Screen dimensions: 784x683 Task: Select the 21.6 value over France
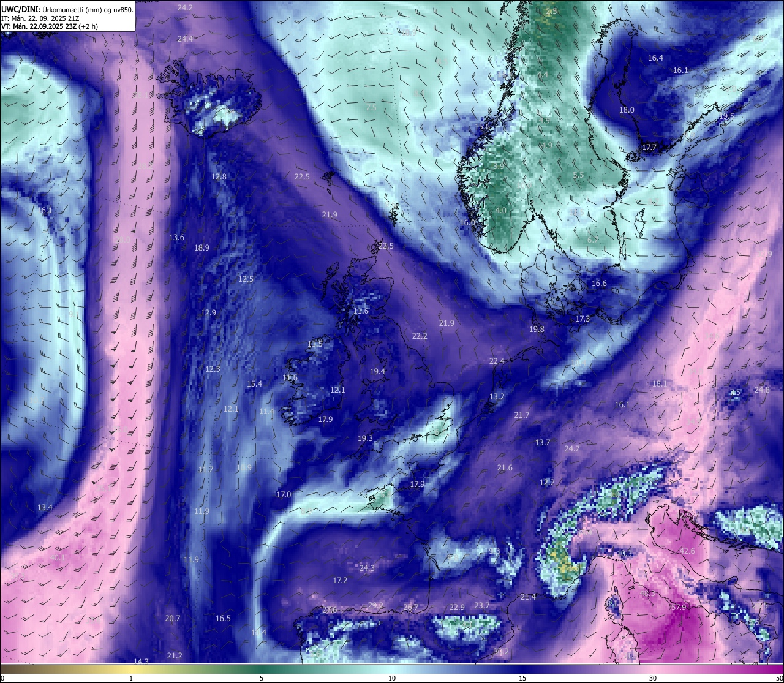(505, 467)
